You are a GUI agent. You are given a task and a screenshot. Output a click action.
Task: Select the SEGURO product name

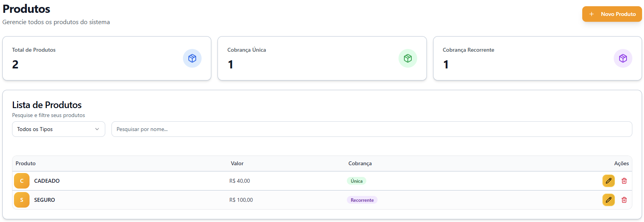[x=45, y=200]
